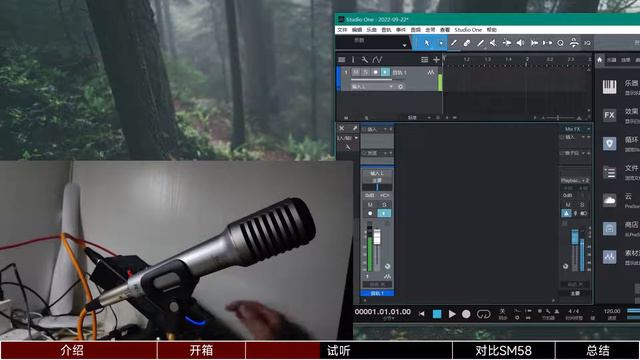640x360 pixels.
Task: Open the first menu in Studio One menu bar
Action: [342, 30]
